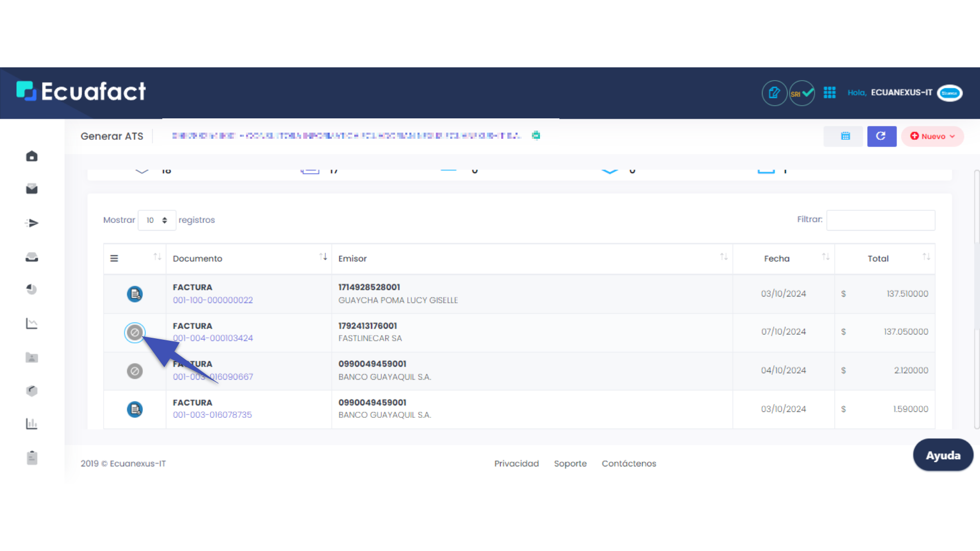The height and width of the screenshot is (551, 980).
Task: Open the envelope mail icon in sidebar
Action: (32, 189)
